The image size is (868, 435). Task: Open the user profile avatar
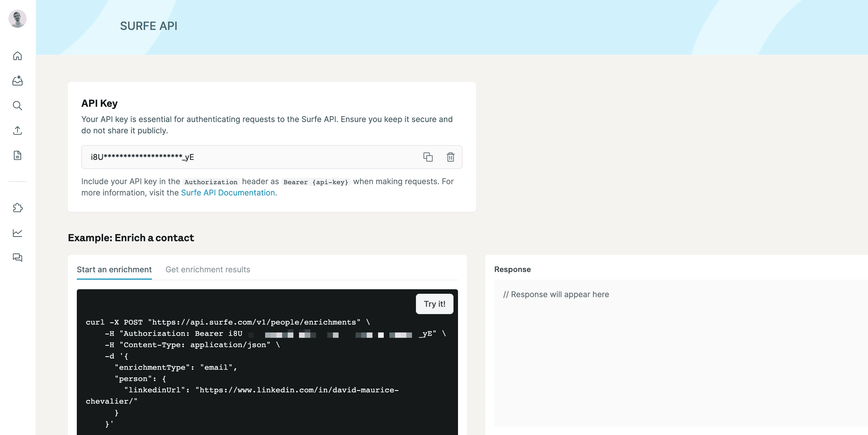click(18, 19)
